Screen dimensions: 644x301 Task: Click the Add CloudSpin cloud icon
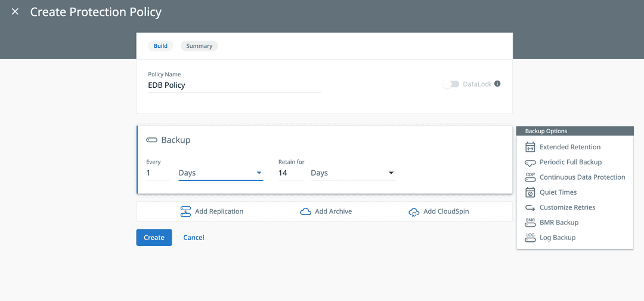pyautogui.click(x=414, y=212)
